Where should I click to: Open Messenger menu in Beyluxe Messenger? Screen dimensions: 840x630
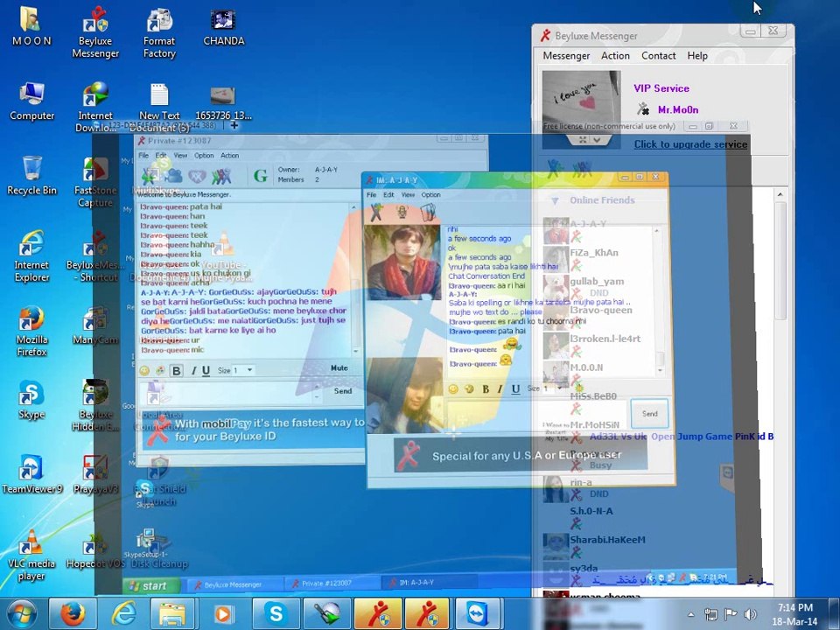tap(566, 56)
